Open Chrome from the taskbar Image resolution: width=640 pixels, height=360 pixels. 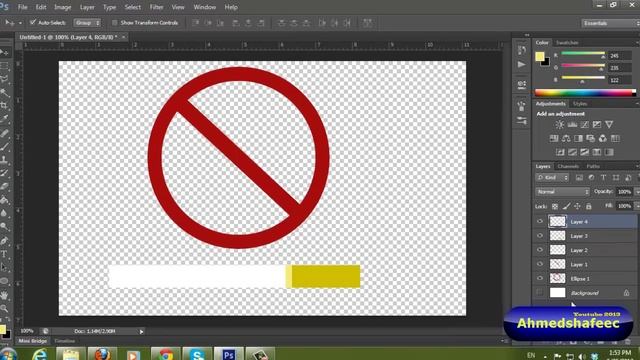point(165,354)
